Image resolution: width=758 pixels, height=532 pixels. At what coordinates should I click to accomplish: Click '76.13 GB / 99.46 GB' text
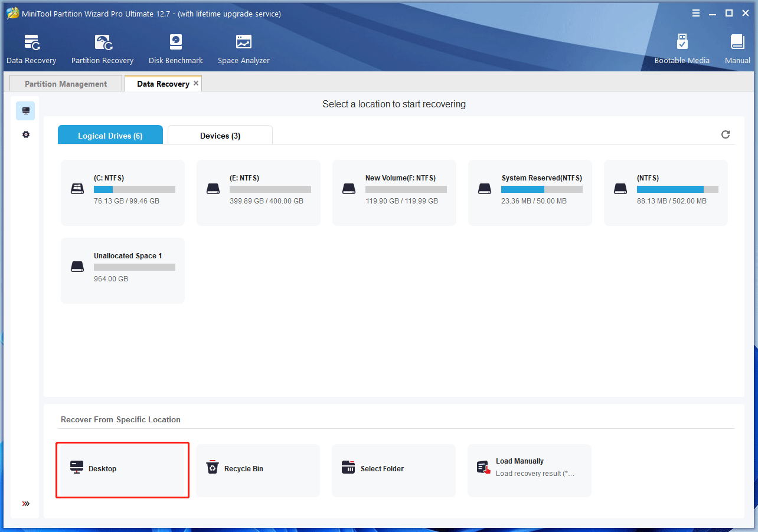click(x=126, y=201)
